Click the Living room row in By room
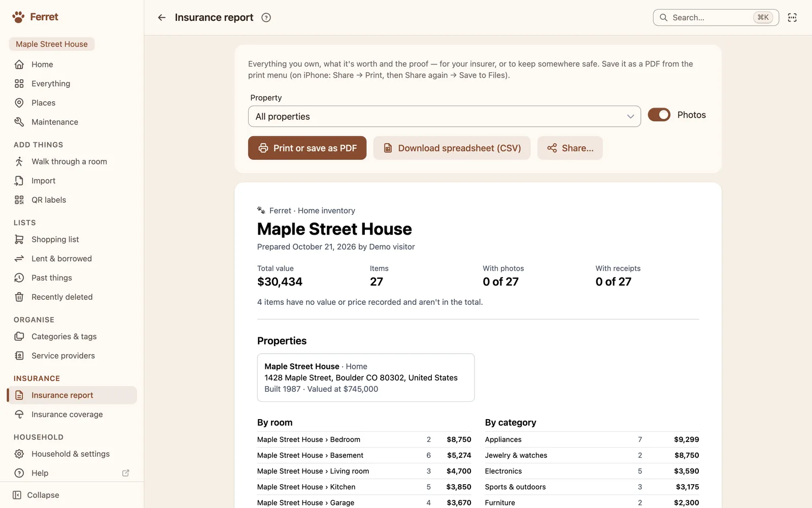This screenshot has height=508, width=812. tap(364, 471)
